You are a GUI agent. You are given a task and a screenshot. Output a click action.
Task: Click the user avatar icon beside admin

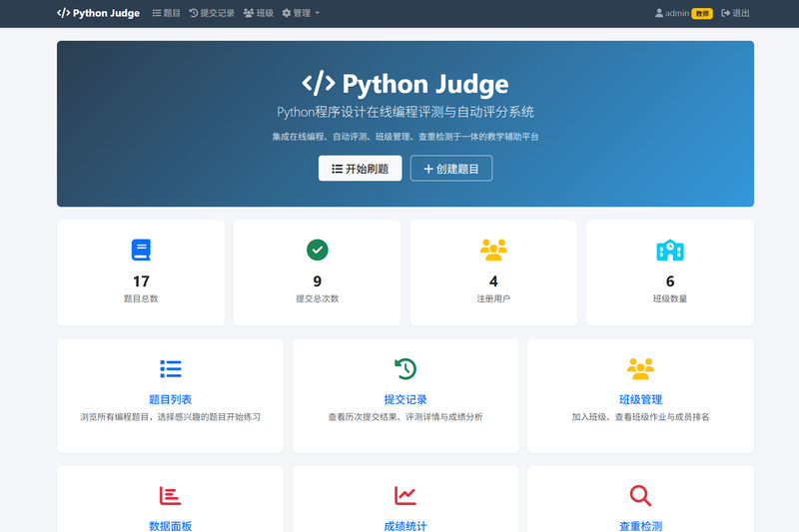[659, 13]
